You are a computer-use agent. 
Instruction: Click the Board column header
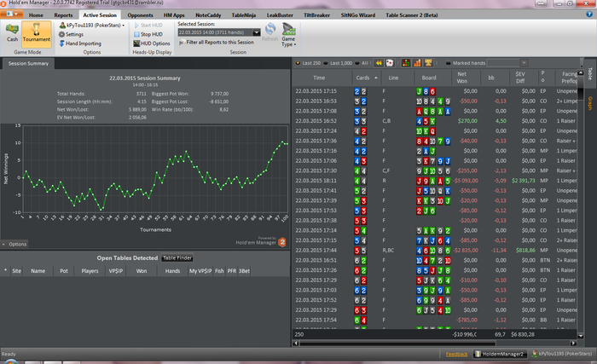pos(429,78)
